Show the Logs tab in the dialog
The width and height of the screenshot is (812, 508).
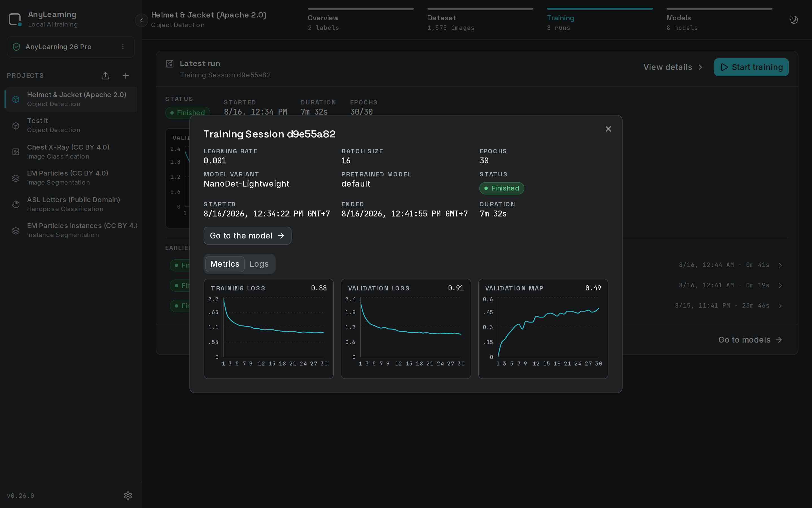click(259, 264)
